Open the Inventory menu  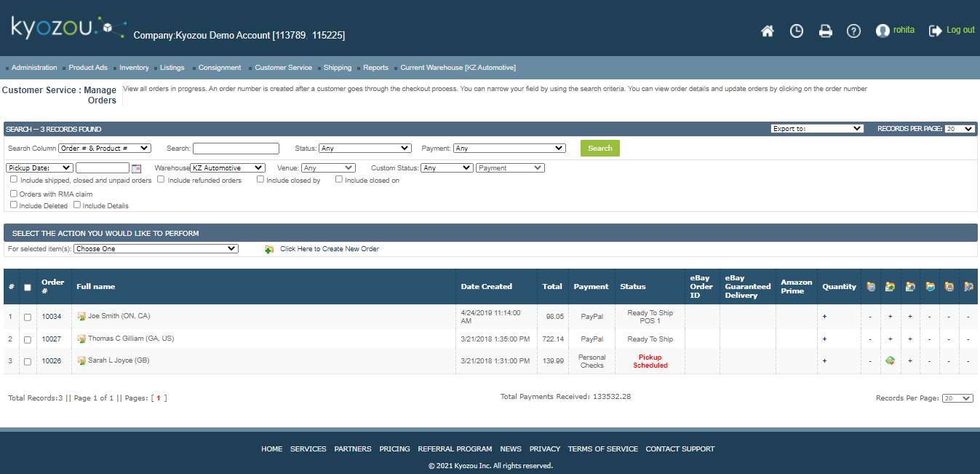click(134, 68)
